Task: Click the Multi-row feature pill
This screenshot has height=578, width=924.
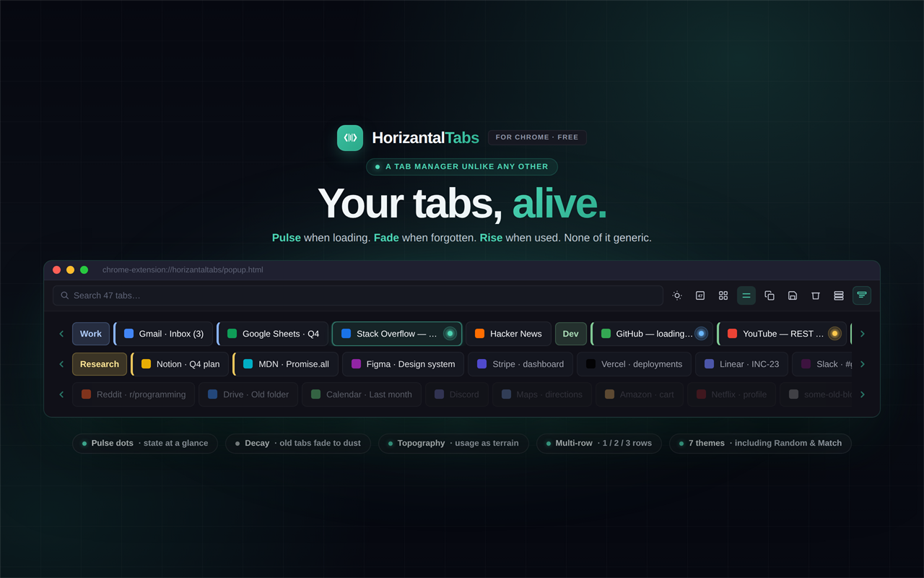Action: point(599,444)
